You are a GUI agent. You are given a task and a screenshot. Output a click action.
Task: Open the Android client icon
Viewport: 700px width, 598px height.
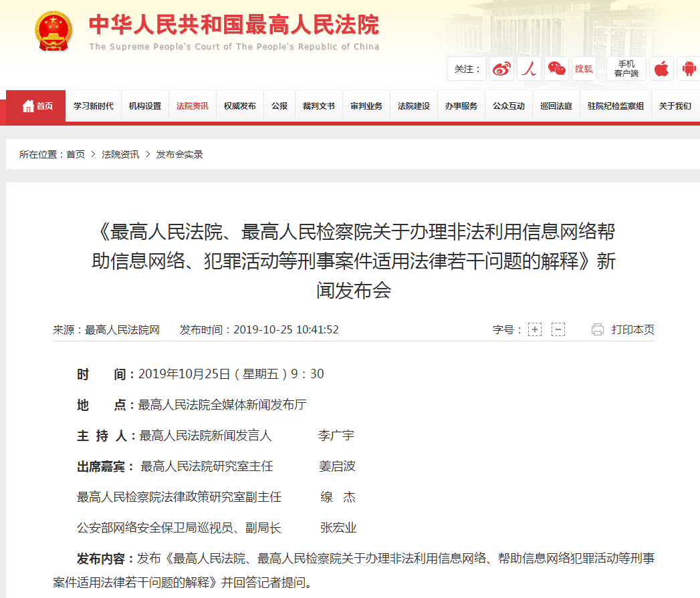(689, 69)
